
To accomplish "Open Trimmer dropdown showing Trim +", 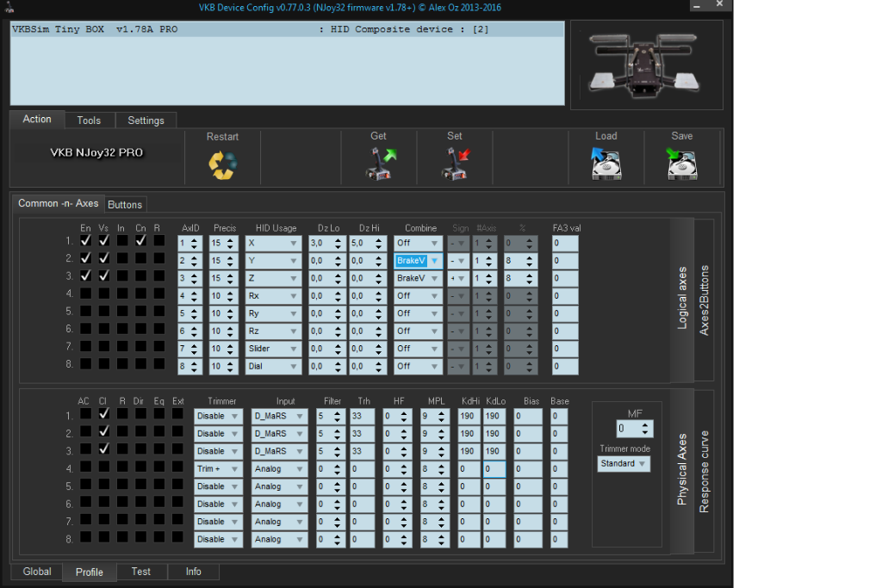I will [x=218, y=469].
